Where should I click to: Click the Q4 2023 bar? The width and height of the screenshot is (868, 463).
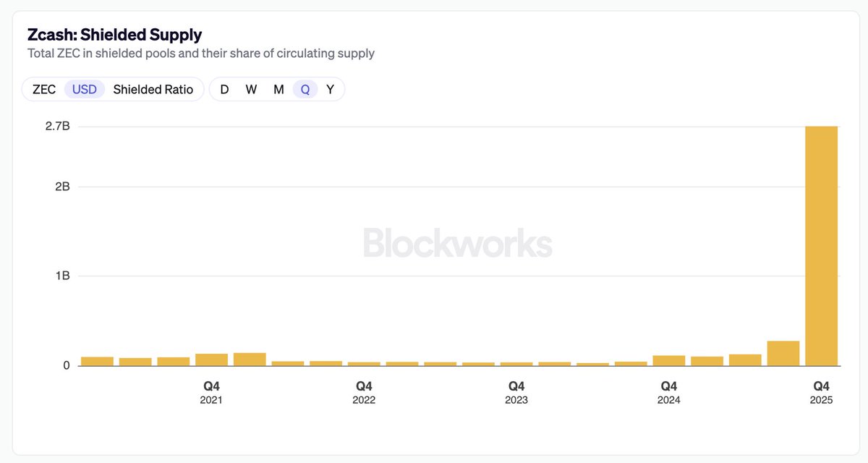tap(516, 364)
